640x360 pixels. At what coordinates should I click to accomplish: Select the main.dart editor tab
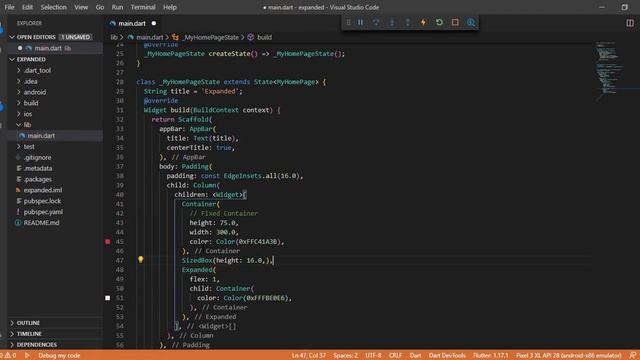coord(132,24)
